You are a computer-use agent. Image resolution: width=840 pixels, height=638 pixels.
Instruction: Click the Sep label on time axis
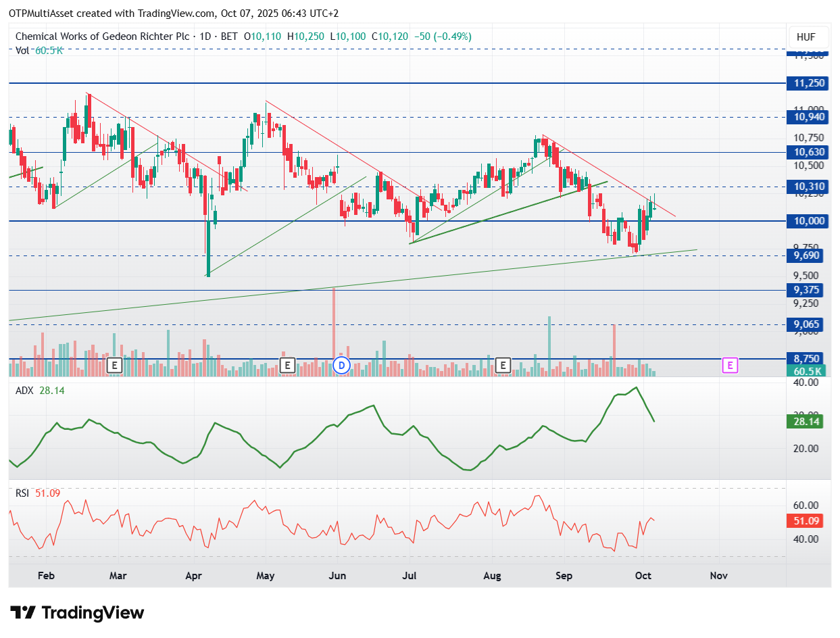point(564,576)
